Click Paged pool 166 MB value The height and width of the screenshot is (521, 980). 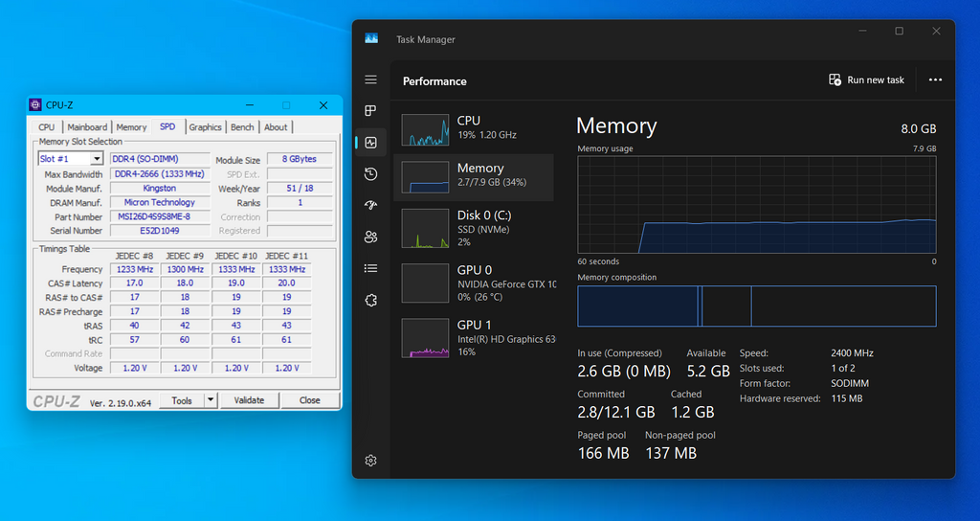click(603, 453)
